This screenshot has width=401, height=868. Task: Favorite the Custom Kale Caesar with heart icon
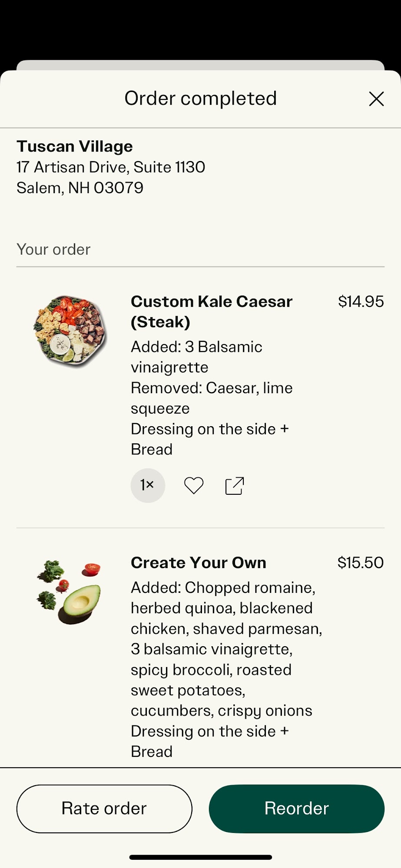click(x=194, y=486)
